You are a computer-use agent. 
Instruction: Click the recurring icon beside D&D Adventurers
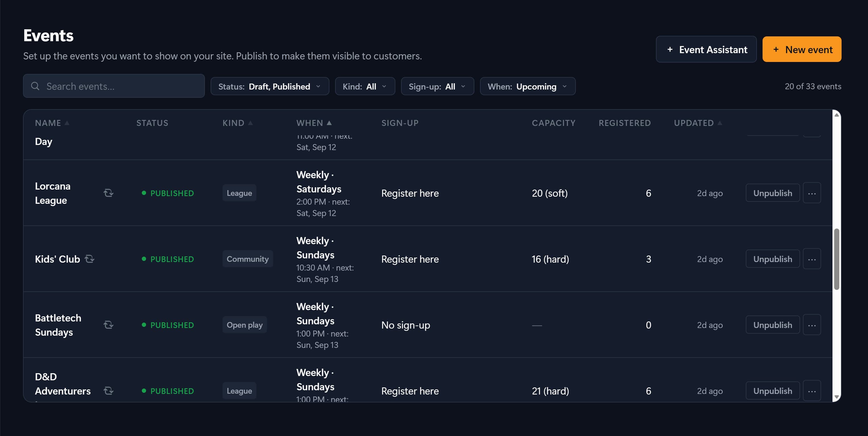pos(108,391)
